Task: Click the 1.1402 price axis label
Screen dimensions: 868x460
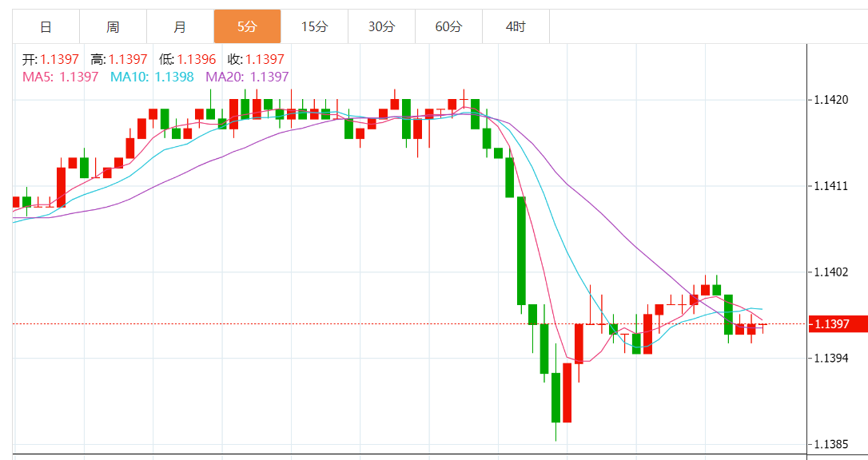Action: (830, 272)
